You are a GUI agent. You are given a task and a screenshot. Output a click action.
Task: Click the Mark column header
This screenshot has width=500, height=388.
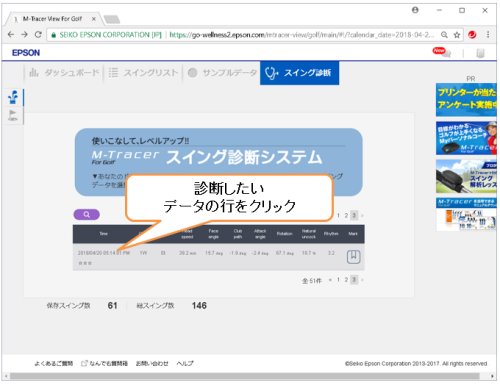click(353, 234)
